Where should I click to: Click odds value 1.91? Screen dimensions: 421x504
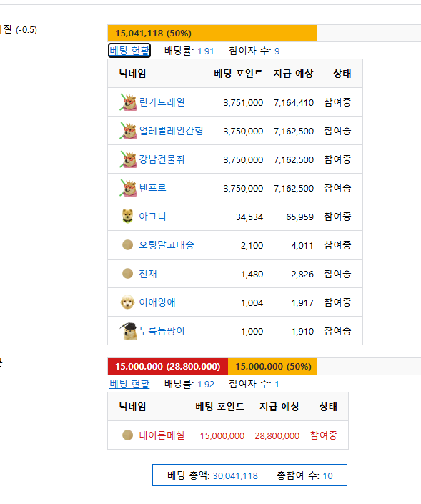click(x=206, y=51)
